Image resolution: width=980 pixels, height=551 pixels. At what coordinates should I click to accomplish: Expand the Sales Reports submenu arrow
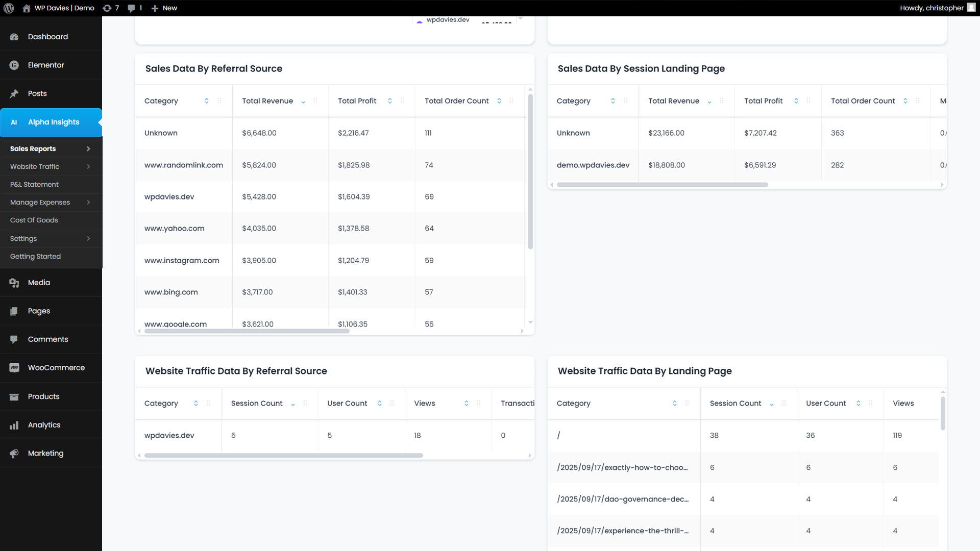pos(88,149)
